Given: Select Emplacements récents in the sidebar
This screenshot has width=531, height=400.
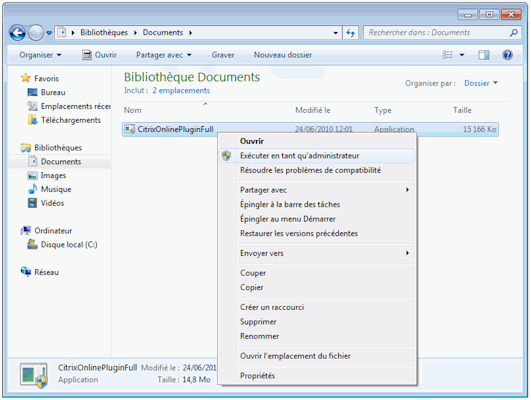Looking at the screenshot, I should click(x=69, y=106).
